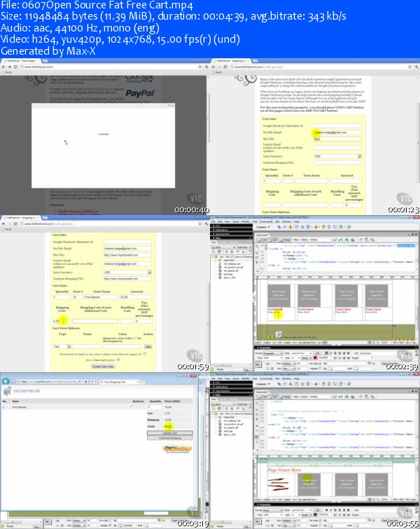Click Item Name field 'Fruit Basket', 00:01:59 frame

100,297
